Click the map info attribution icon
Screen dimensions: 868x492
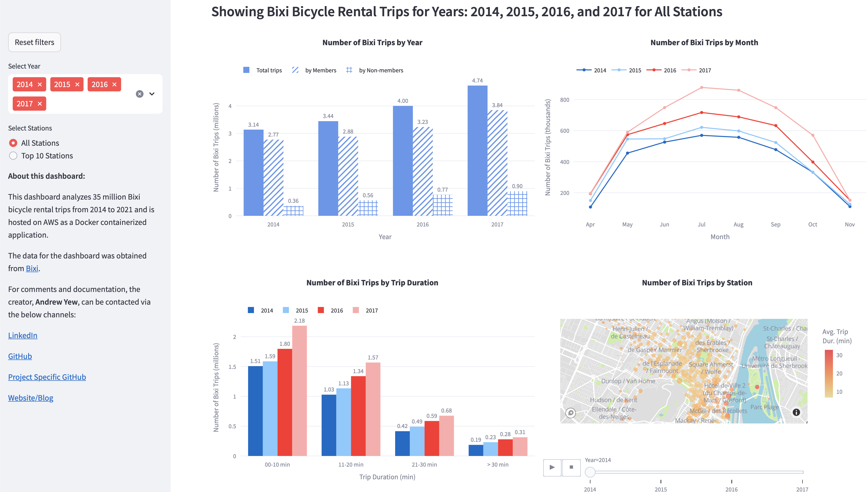pos(796,412)
